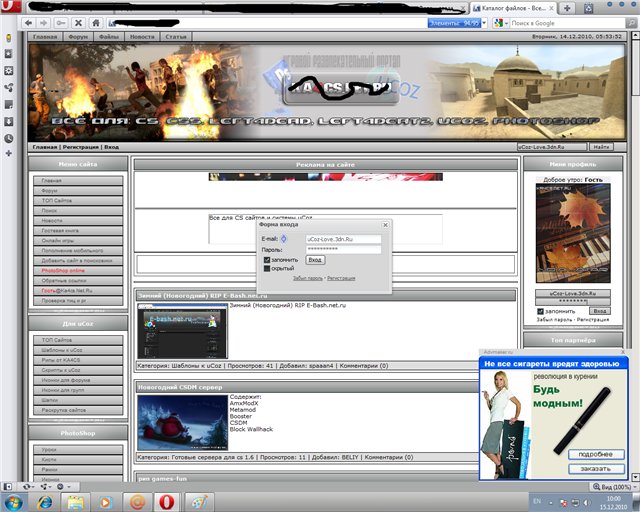The image size is (640, 512).
Task: Open the search engine dropdown beside Google icon
Action: pyautogui.click(x=507, y=23)
